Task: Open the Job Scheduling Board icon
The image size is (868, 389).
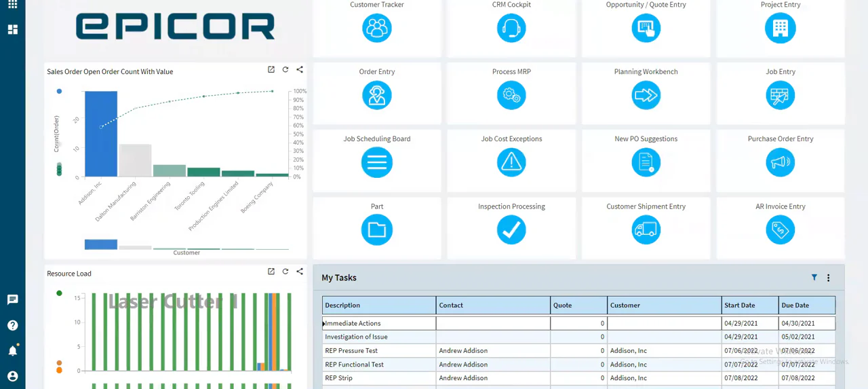Action: tap(376, 162)
